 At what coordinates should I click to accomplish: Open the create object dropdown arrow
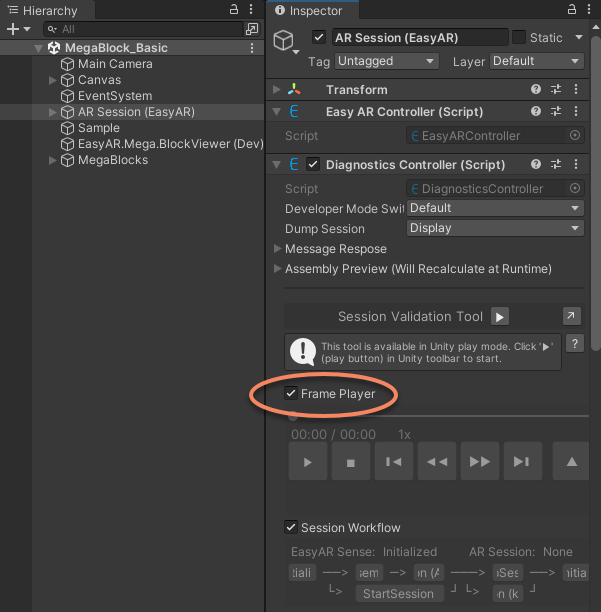pyautogui.click(x=27, y=29)
